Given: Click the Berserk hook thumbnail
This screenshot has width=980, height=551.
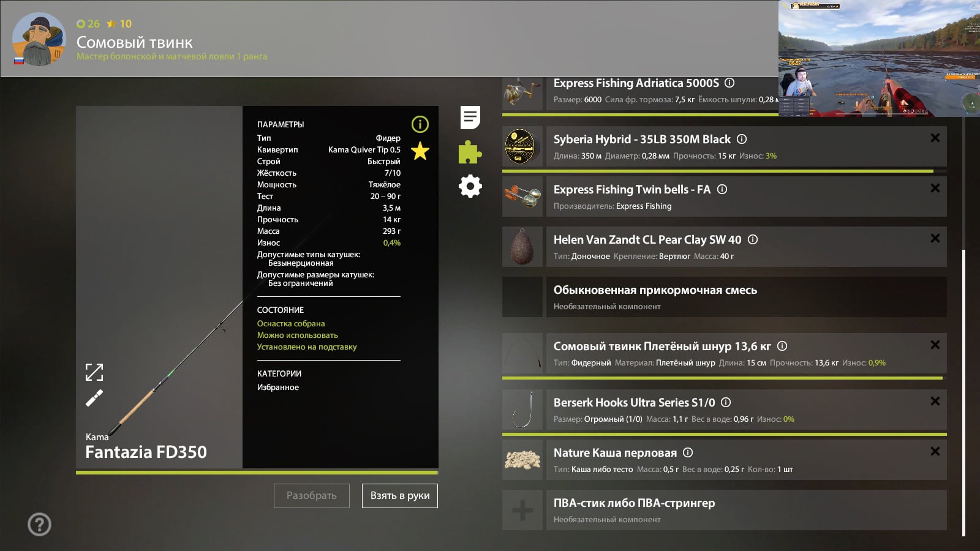Looking at the screenshot, I should coord(522,410).
